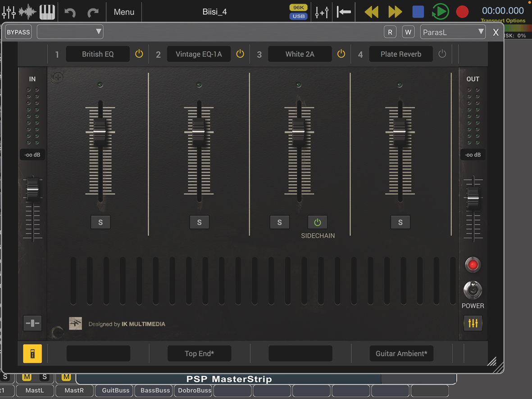Click the slot 1 level fader
Screen dimensions: 532x399
(100, 131)
